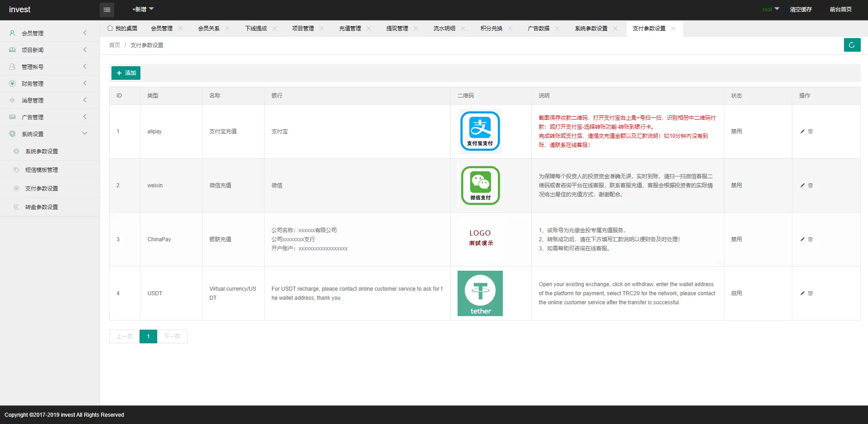
Task: Click the refresh icon at top right
Action: tap(852, 45)
